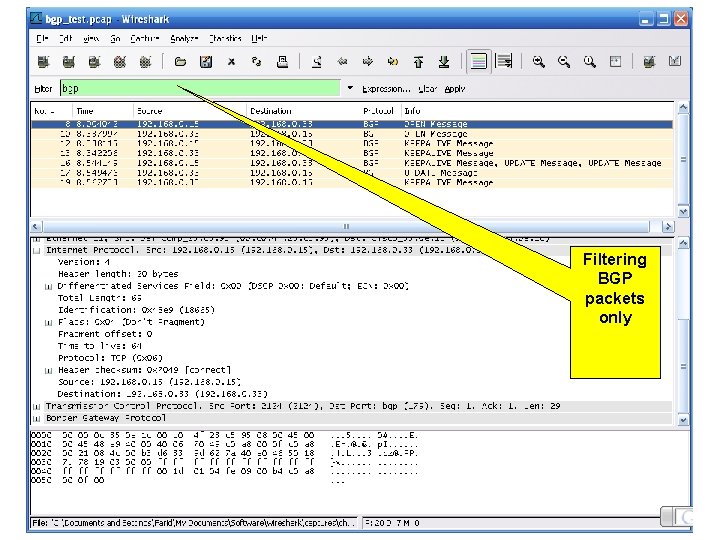Reset zoom to normal size icon
Image resolution: width=720 pixels, height=540 pixels.
click(x=590, y=62)
